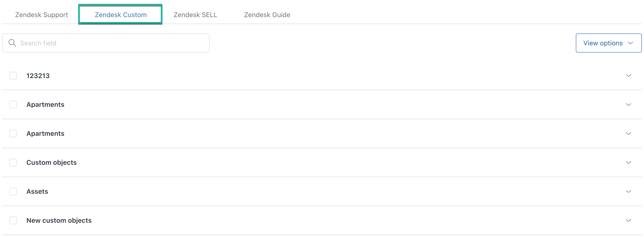Expand the Assets row chevron
The width and height of the screenshot is (644, 237).
(x=629, y=191)
